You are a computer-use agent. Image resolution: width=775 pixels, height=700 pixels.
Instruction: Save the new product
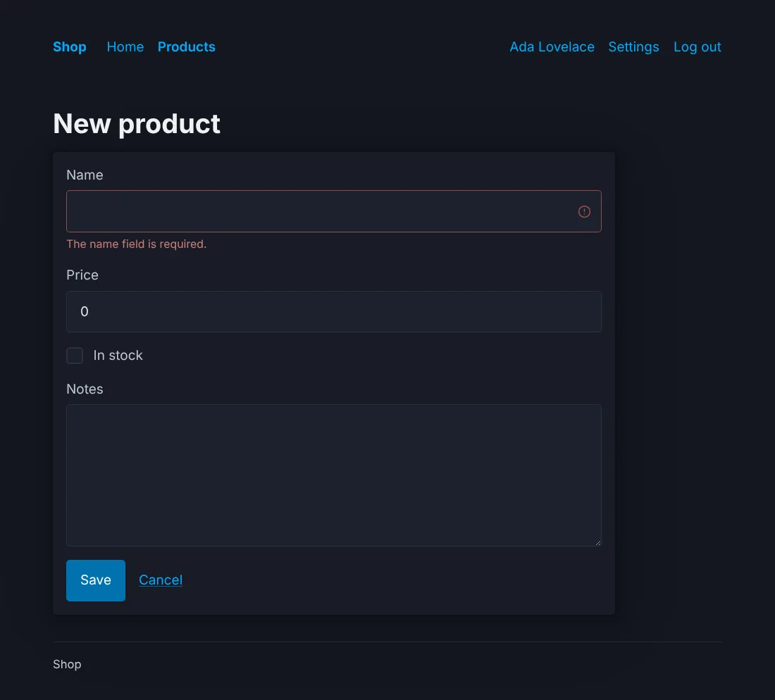point(96,580)
